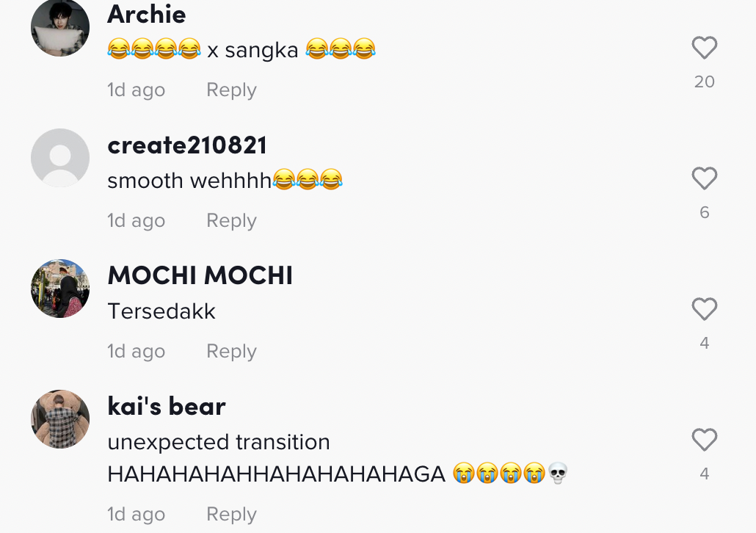This screenshot has height=533, width=756.
Task: Heart kai's bear's comment
Action: pos(704,440)
